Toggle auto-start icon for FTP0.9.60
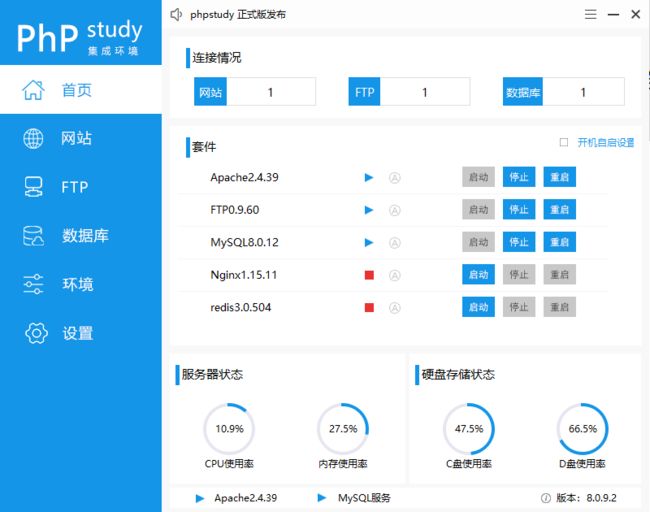The height and width of the screenshot is (512, 650). 395,210
